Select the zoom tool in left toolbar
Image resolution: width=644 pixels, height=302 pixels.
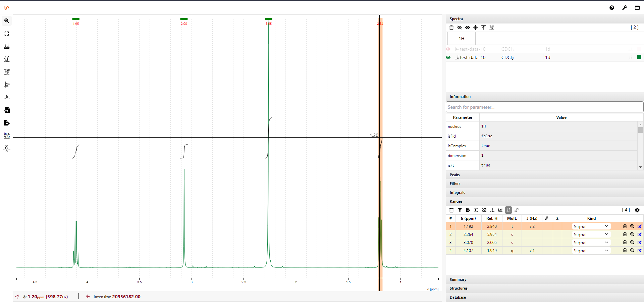pos(7,21)
